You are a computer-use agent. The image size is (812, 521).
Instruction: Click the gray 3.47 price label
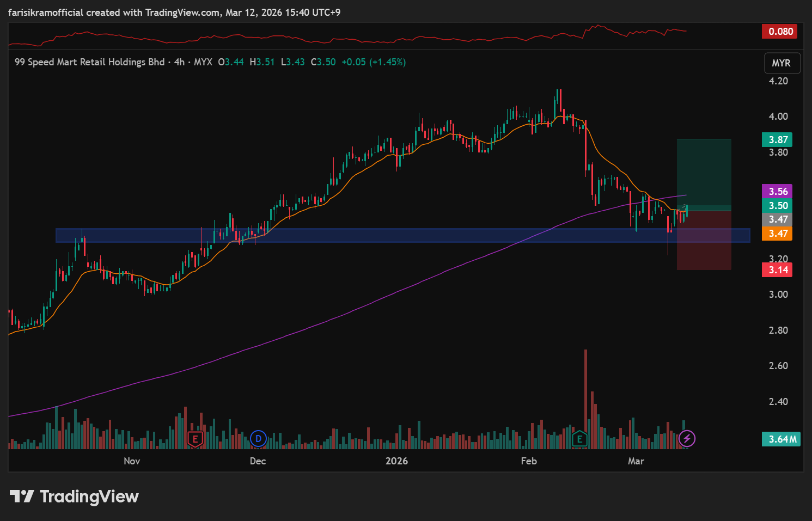[x=778, y=219]
